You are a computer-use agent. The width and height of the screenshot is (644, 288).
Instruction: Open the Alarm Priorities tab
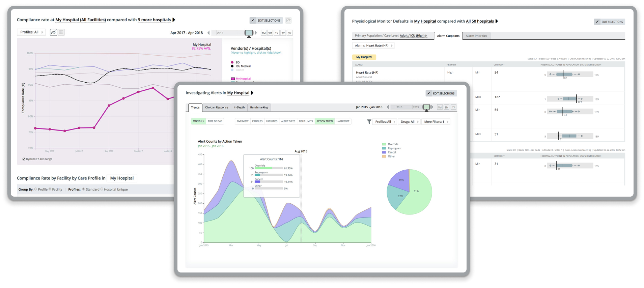tap(476, 36)
